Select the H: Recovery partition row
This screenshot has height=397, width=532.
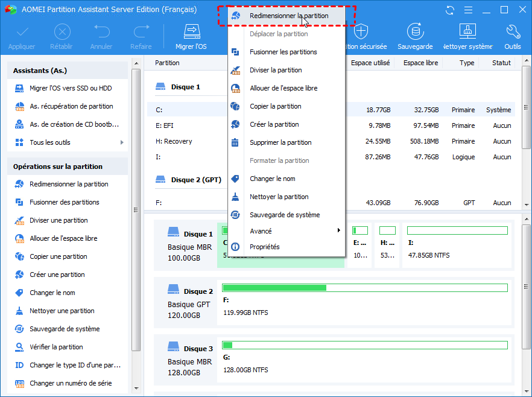pos(331,141)
